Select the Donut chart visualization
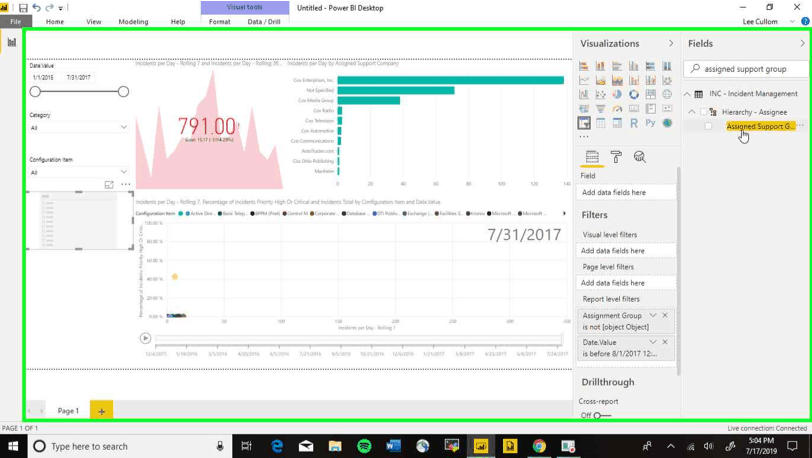812x458 pixels. pyautogui.click(x=633, y=94)
